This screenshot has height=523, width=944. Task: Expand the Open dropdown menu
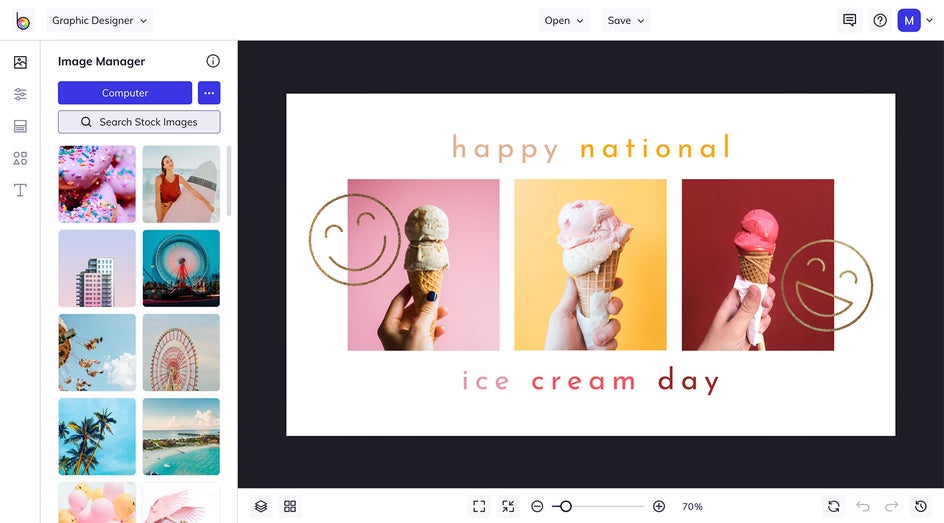[x=564, y=20]
